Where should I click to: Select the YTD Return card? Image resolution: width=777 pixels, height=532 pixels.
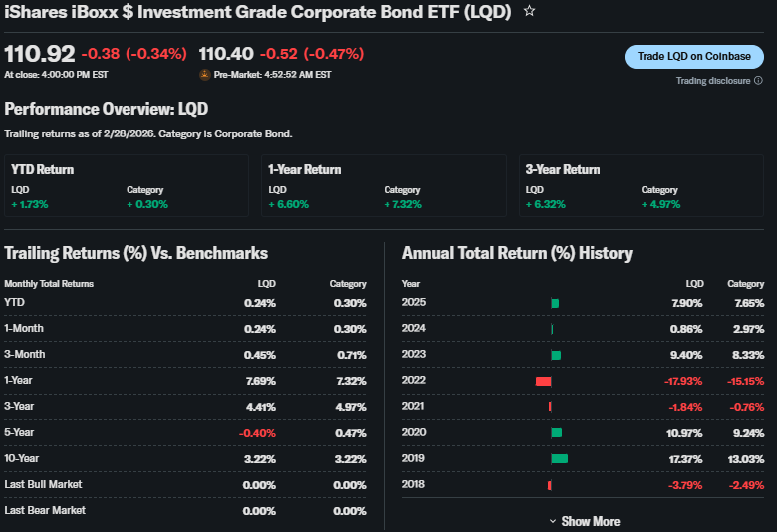click(127, 186)
